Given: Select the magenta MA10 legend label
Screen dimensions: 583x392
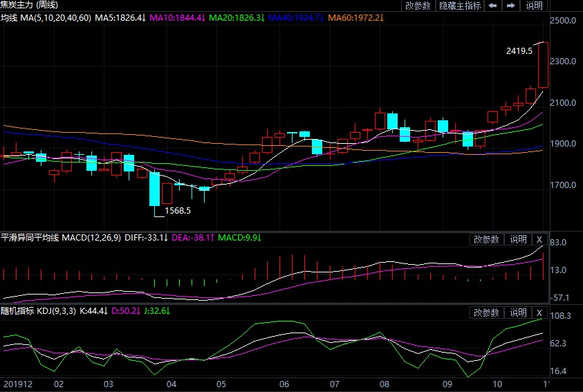Looking at the screenshot, I should pyautogui.click(x=177, y=17).
